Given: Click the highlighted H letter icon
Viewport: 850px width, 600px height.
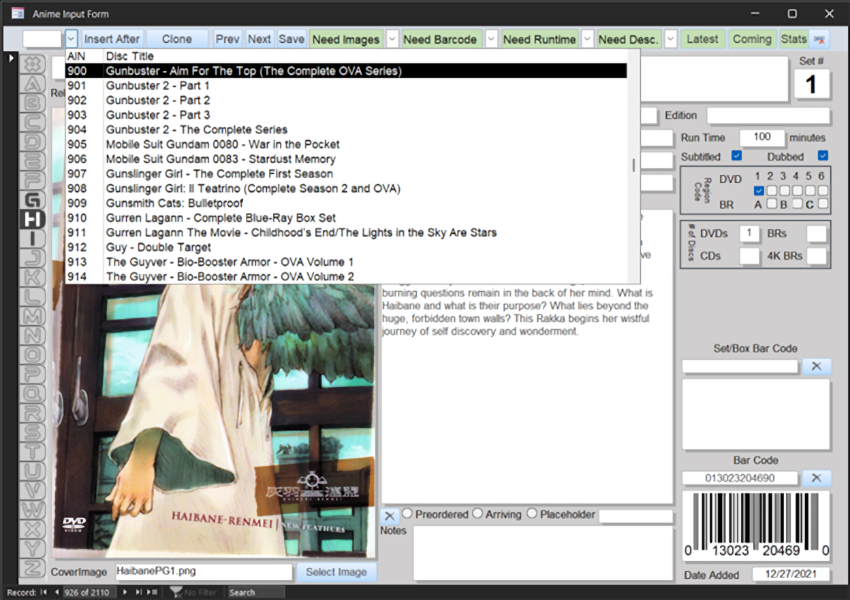Looking at the screenshot, I should pos(33,220).
